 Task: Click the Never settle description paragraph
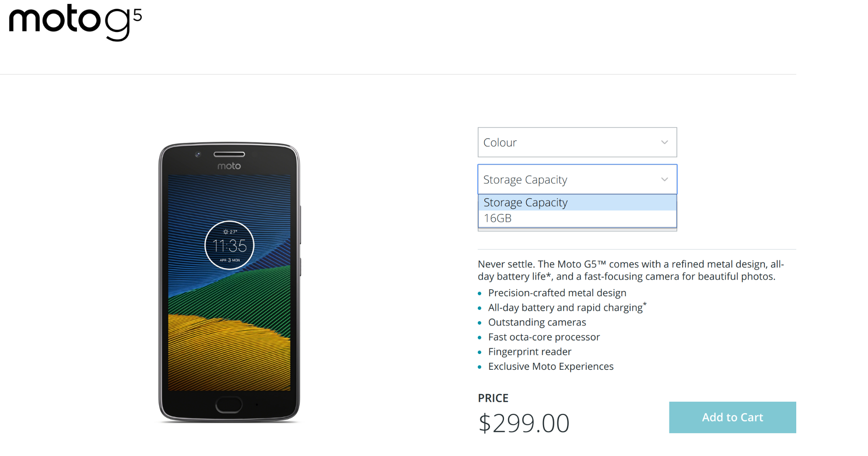[x=631, y=270]
